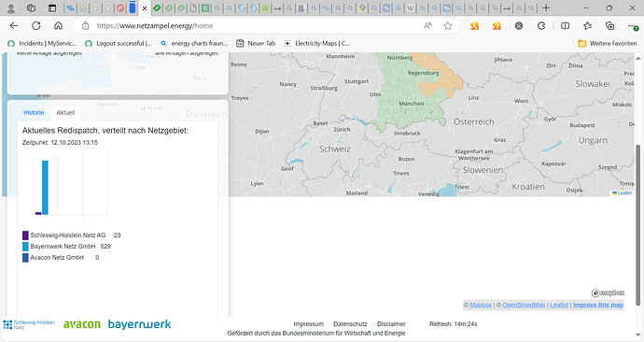
Task: Click the mapbox logo on the page
Action: pos(608,292)
